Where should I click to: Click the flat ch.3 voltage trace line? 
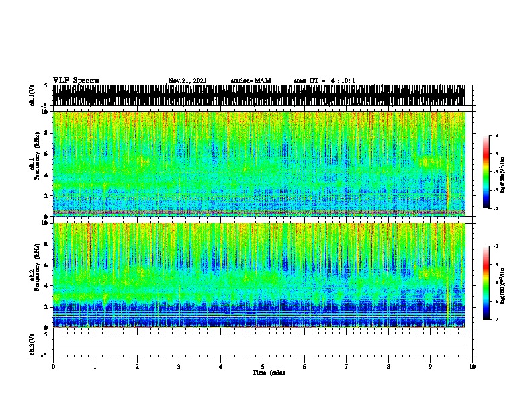pyautogui.click(x=259, y=345)
